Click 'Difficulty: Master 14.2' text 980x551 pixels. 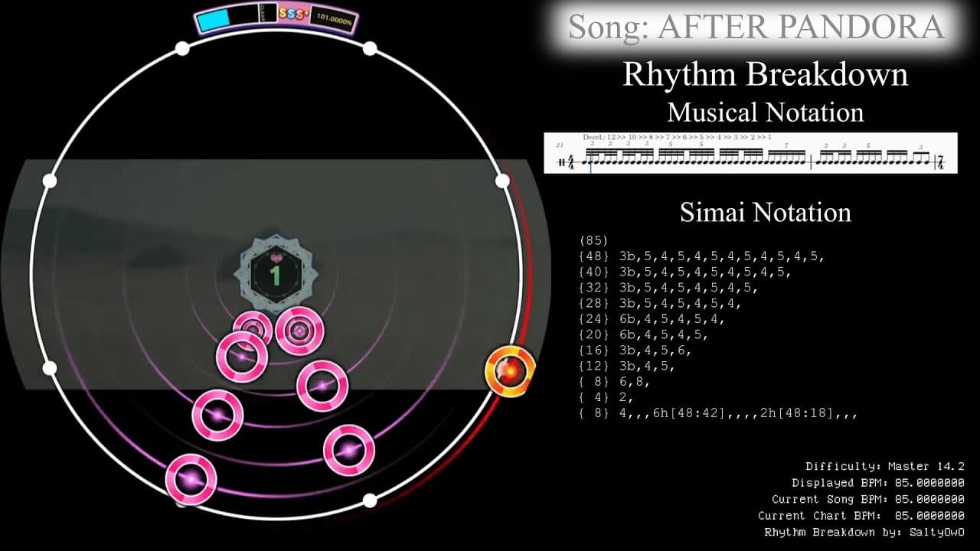coord(884,466)
